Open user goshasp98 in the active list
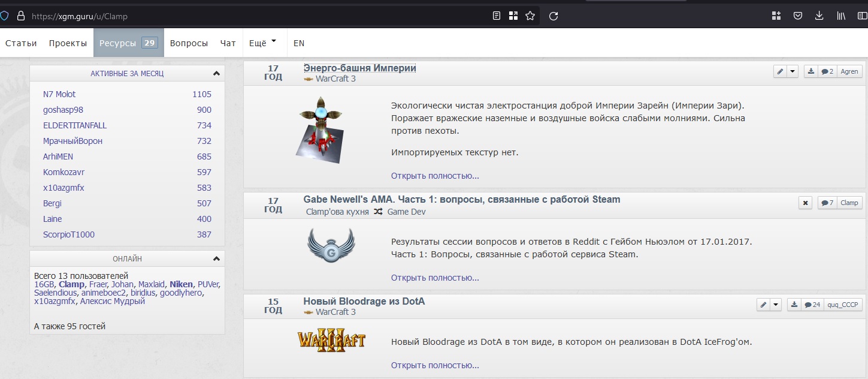Image resolution: width=868 pixels, height=379 pixels. coord(63,110)
